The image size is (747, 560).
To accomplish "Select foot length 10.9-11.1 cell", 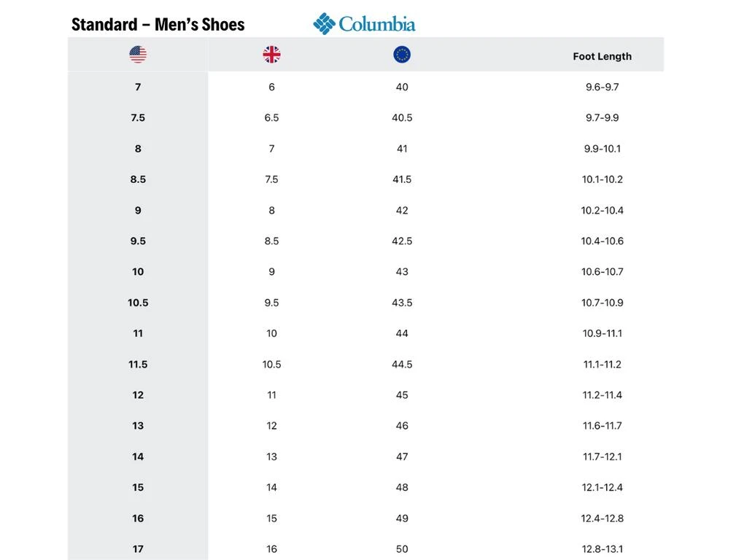I will [x=602, y=333].
